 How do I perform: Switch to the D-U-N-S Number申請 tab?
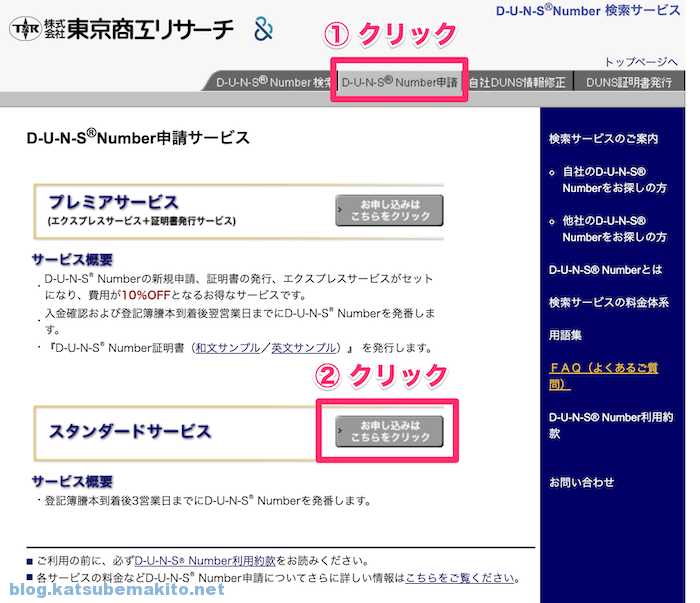pyautogui.click(x=399, y=82)
